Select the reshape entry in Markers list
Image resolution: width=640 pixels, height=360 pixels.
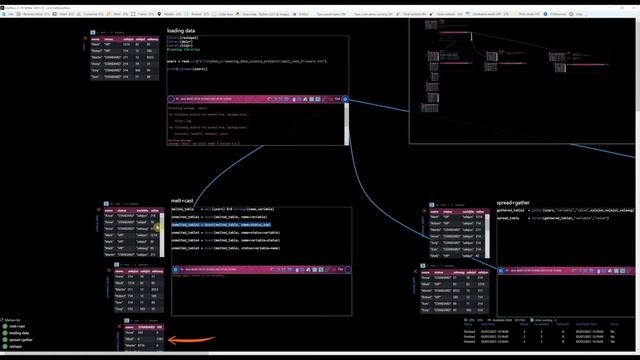13,347
